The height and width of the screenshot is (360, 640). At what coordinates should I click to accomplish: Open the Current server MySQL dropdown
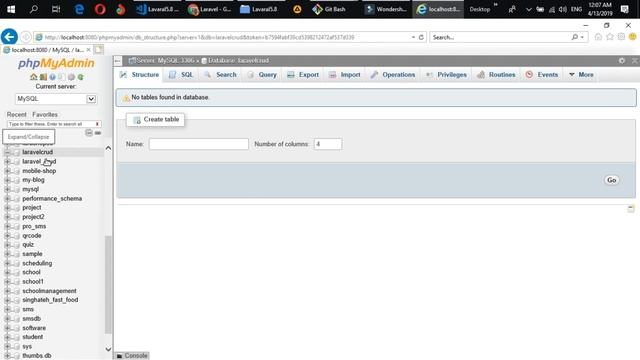(56, 99)
